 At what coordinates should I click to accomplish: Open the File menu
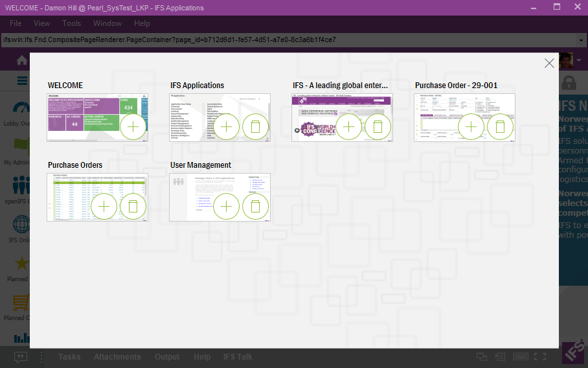tap(16, 23)
